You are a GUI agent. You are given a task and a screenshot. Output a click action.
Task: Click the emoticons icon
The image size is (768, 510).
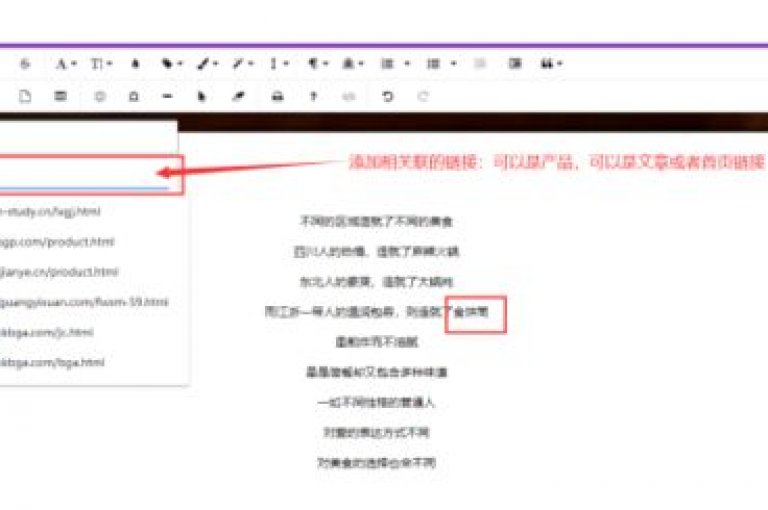pos(100,97)
